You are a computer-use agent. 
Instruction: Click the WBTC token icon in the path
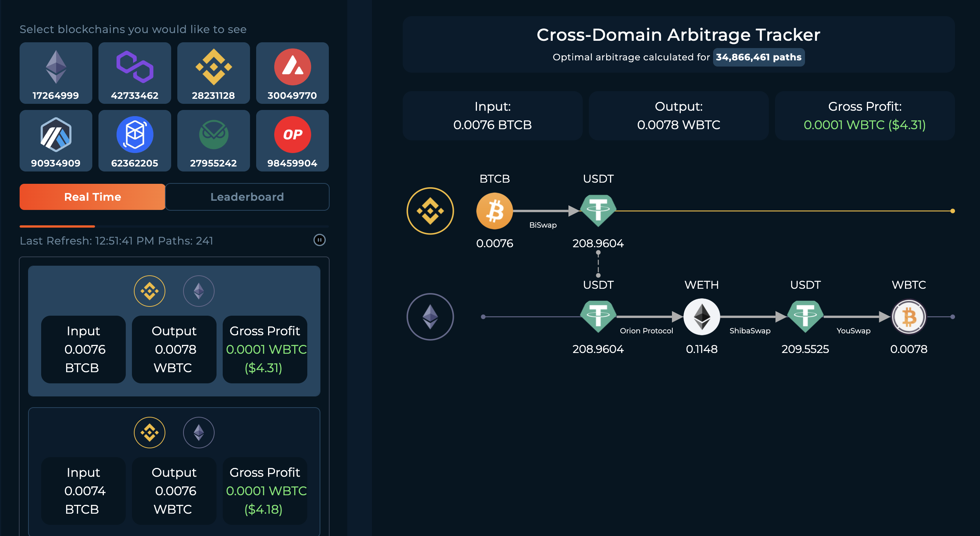909,317
